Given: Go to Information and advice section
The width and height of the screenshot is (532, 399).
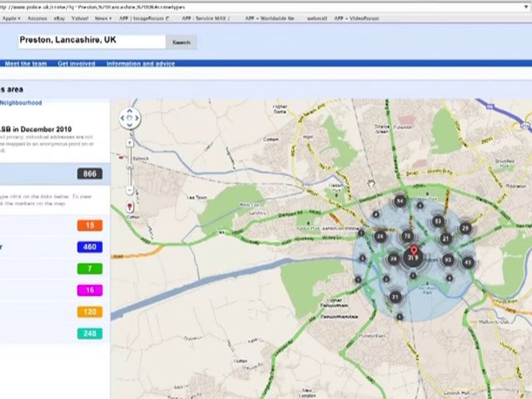Looking at the screenshot, I should (141, 64).
